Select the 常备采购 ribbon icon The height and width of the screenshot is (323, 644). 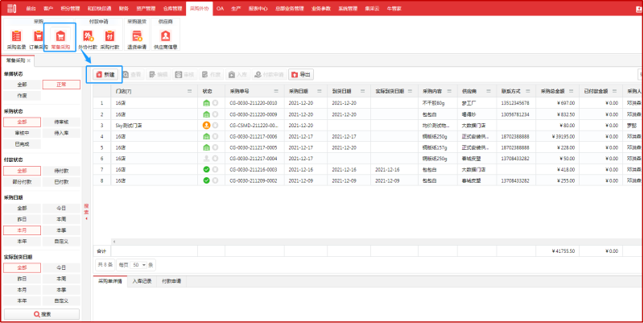(x=60, y=37)
